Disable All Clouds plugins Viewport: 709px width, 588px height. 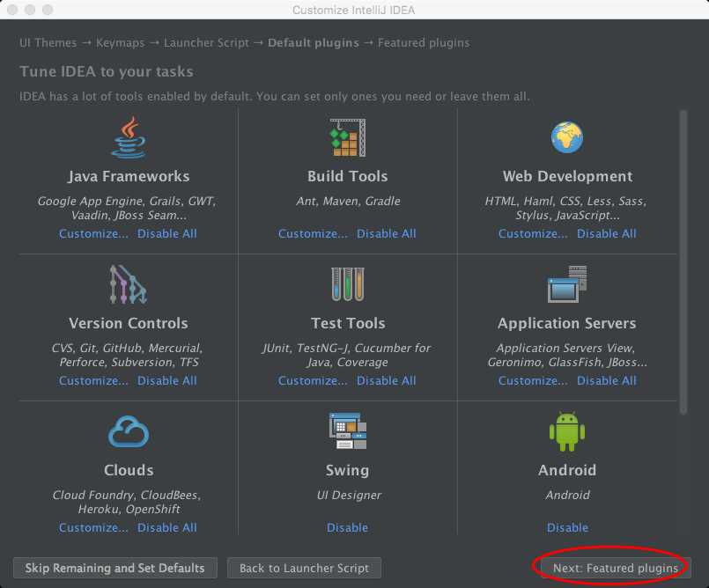[166, 527]
